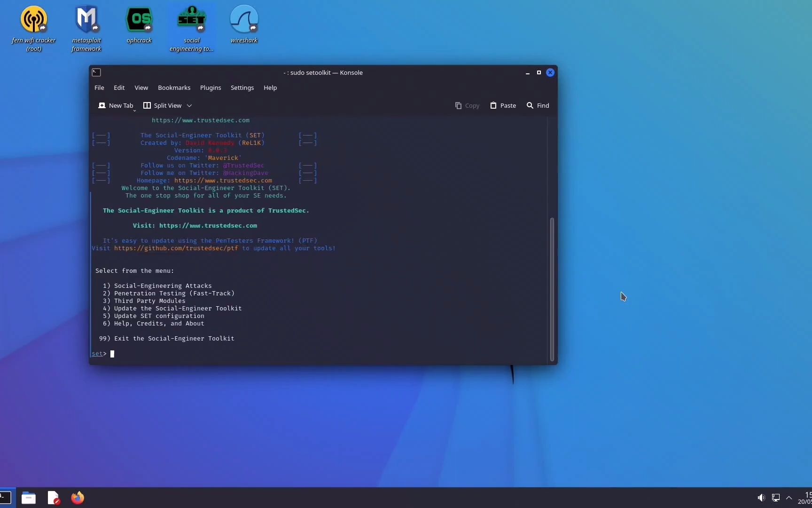Open the Bookmarks menu
The height and width of the screenshot is (508, 812).
[174, 87]
